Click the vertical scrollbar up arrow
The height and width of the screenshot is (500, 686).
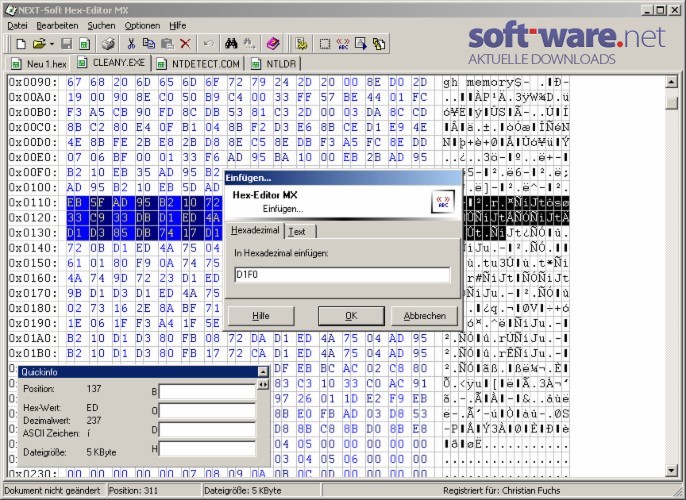(672, 82)
